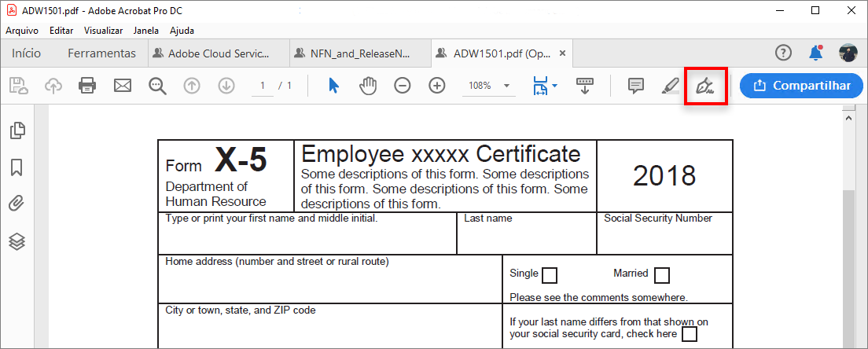The height and width of the screenshot is (349, 868).
Task: Open the user profile avatar
Action: tap(848, 53)
